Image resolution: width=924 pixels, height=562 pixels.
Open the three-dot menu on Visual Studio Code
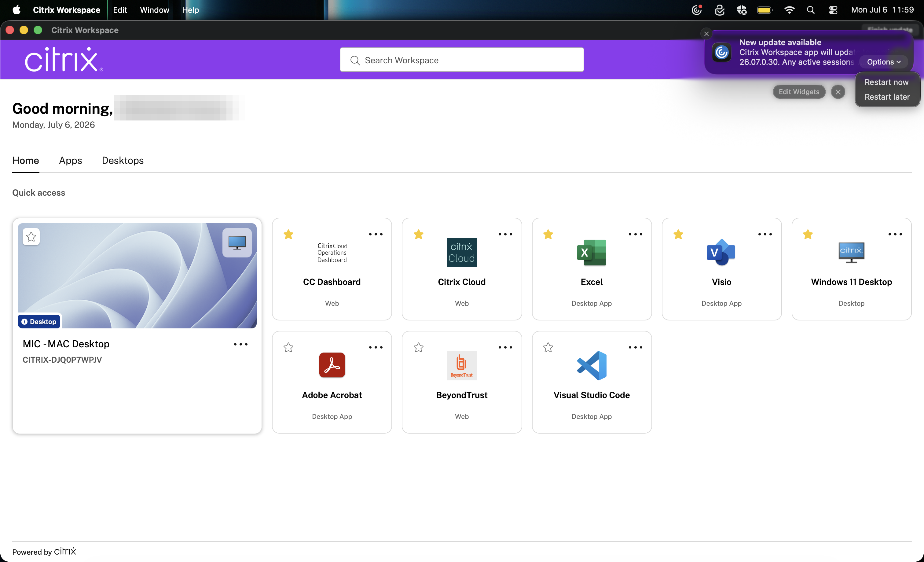(635, 347)
